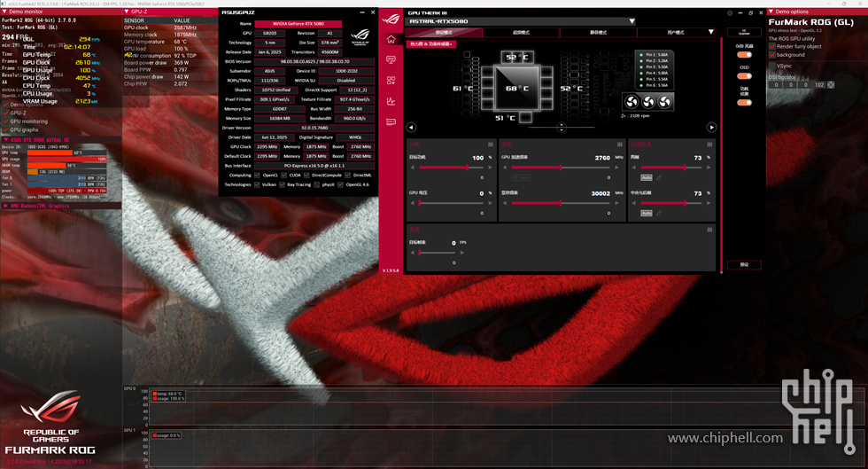The width and height of the screenshot is (868, 469).
Task: Collapse the Demo options panel
Action: [x=771, y=12]
